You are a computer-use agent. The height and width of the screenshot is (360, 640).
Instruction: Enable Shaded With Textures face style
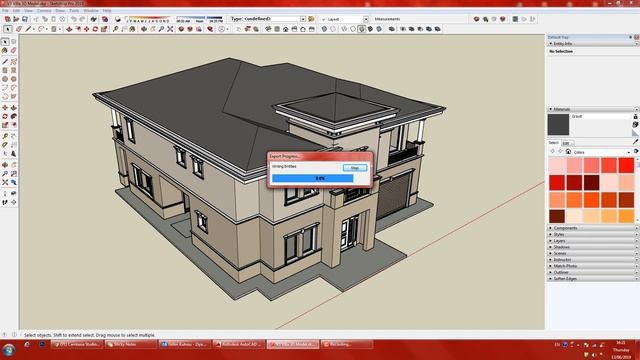pyautogui.click(x=370, y=29)
